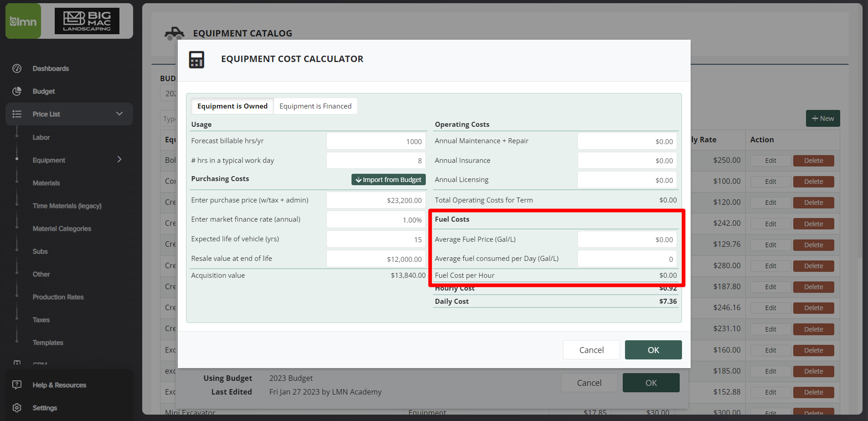Viewport: 868px width, 421px height.
Task: Open Settings gear icon
Action: click(x=17, y=408)
